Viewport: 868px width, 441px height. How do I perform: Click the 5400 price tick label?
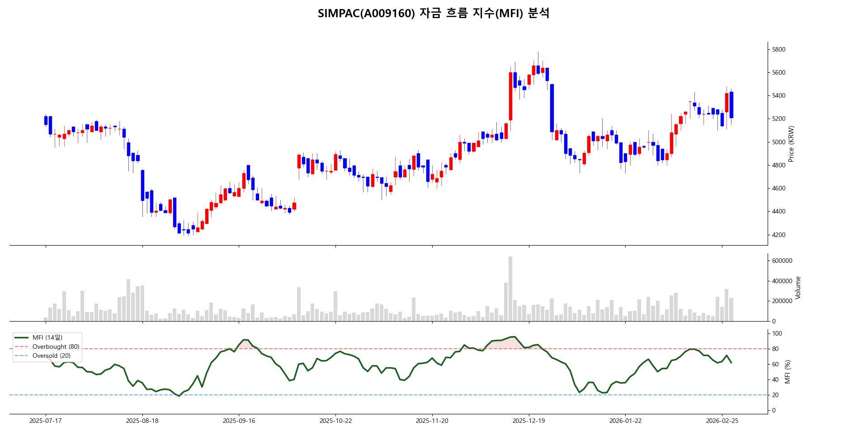coord(779,95)
